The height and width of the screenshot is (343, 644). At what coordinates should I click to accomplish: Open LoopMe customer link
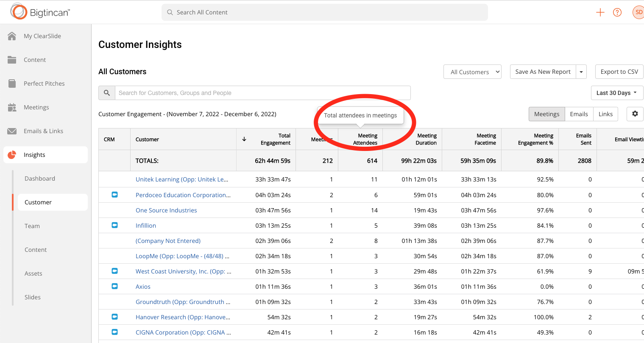pyautogui.click(x=182, y=256)
